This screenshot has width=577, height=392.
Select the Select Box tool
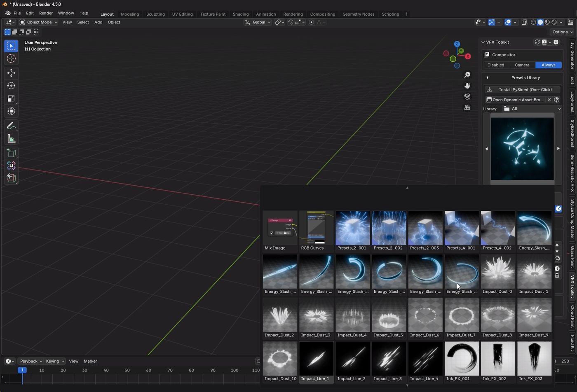[x=11, y=46]
